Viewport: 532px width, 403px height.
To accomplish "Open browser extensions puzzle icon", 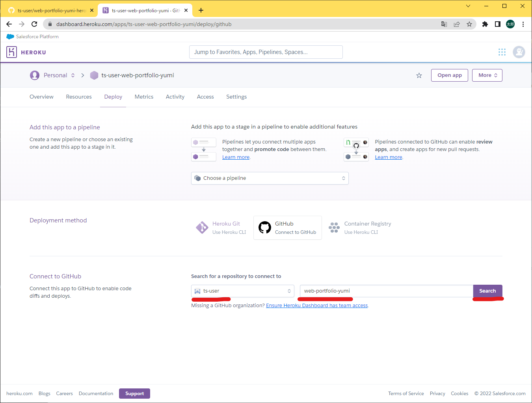I will click(x=485, y=24).
